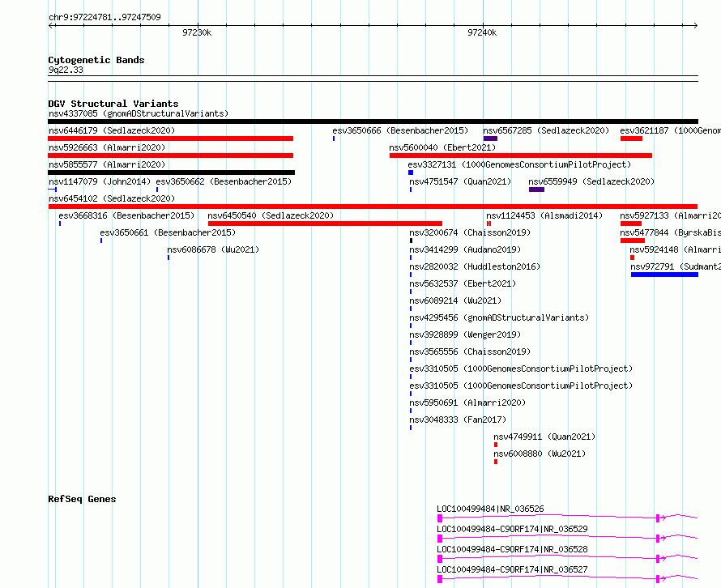The height and width of the screenshot is (588, 721).
Task: Open esv3668316 (Besenbacher2015) variant
Action: [x=126, y=215]
